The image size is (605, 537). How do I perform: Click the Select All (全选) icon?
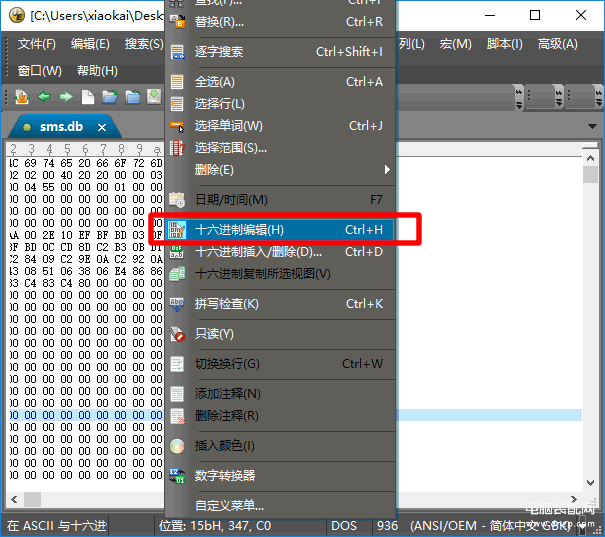click(177, 82)
